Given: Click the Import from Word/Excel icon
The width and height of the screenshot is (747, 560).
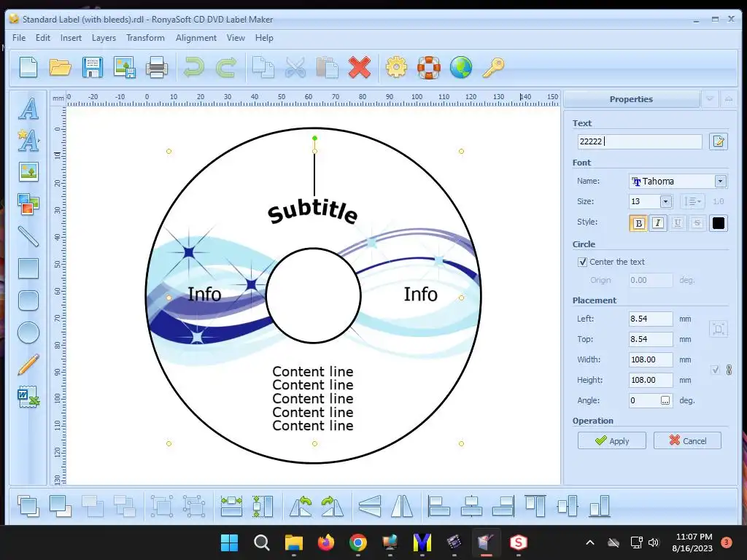Looking at the screenshot, I should point(28,397).
